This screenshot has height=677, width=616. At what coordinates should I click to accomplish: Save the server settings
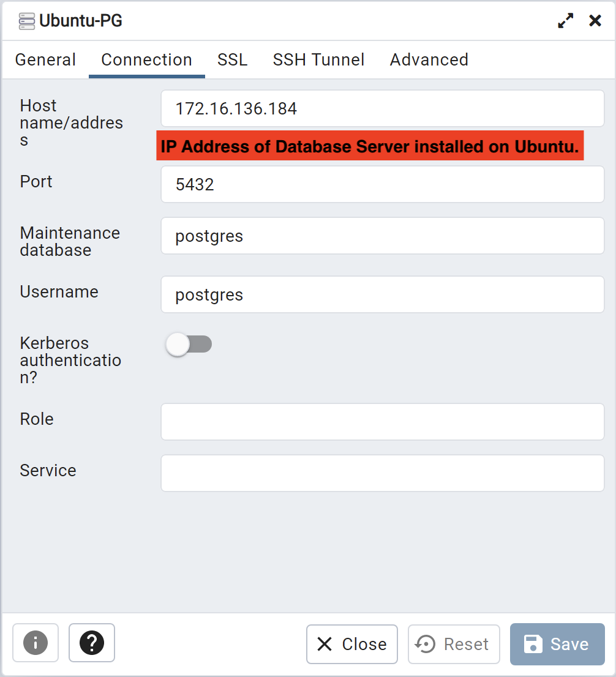coord(557,644)
